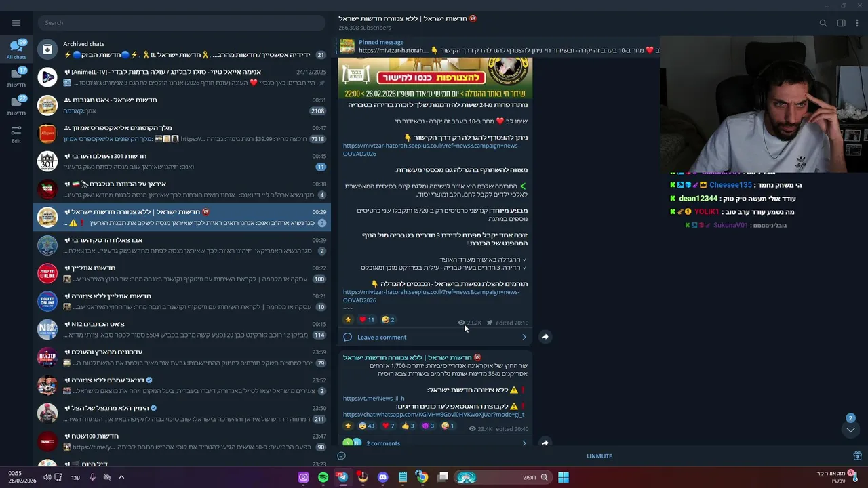Image resolution: width=868 pixels, height=488 pixels.
Task: Click the pinned message thumbnail image
Action: click(x=347, y=46)
